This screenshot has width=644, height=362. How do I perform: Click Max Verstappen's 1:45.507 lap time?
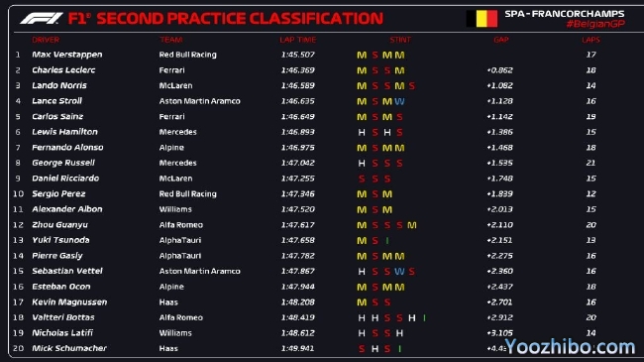298,55
